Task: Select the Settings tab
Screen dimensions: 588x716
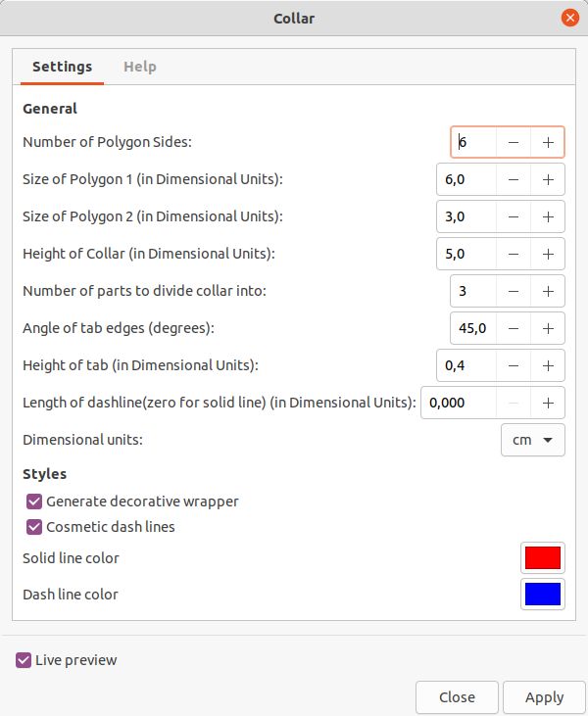Action: pyautogui.click(x=62, y=67)
